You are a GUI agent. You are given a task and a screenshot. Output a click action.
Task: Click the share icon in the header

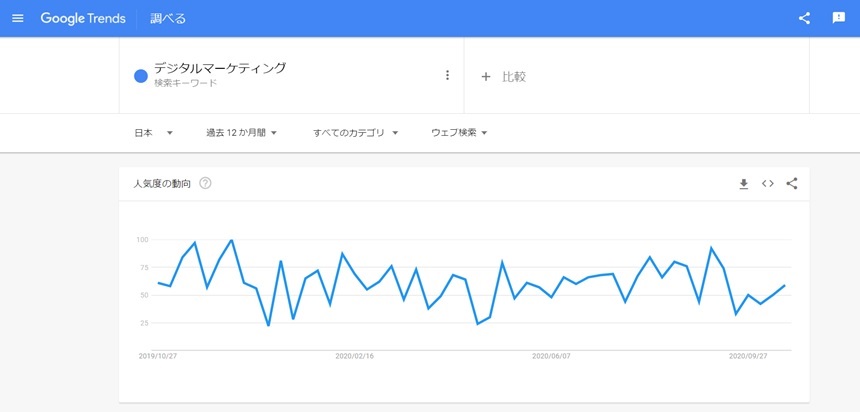click(805, 18)
